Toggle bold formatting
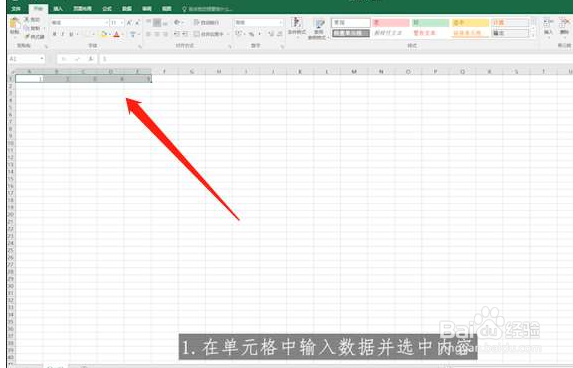This screenshot has height=368, width=573. click(x=54, y=34)
